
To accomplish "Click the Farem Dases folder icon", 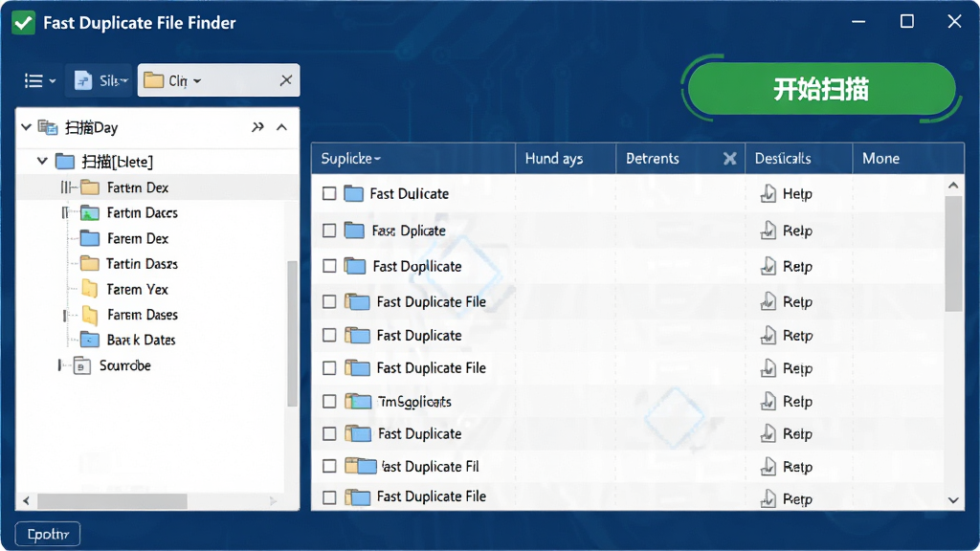I will (x=90, y=315).
